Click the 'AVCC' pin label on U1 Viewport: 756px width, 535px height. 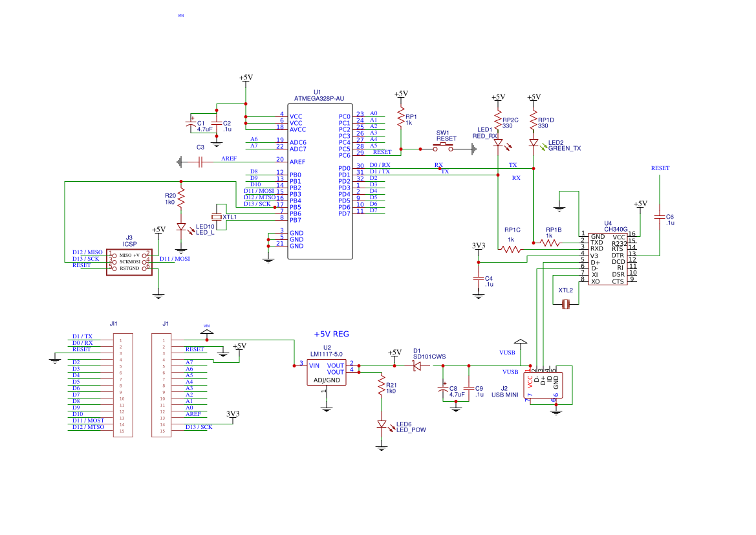(298, 130)
